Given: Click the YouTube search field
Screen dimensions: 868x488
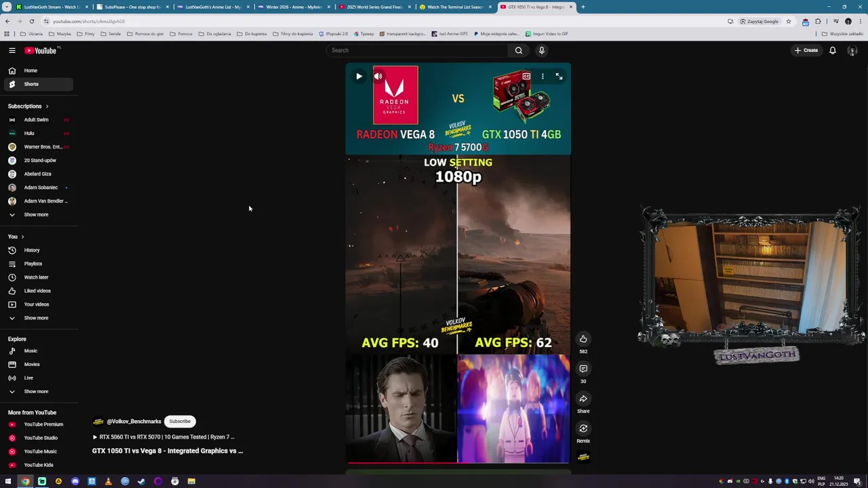Looking at the screenshot, I should pos(417,50).
